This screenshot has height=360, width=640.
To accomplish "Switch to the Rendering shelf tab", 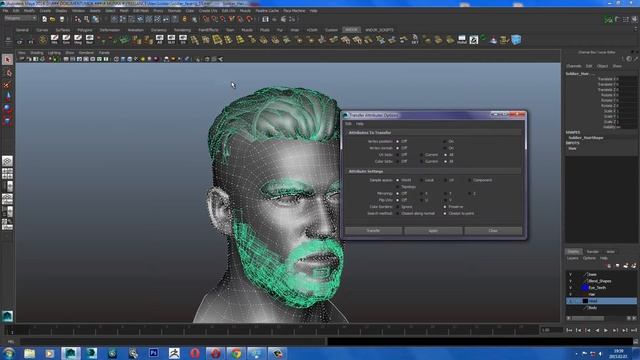I will tap(182, 30).
